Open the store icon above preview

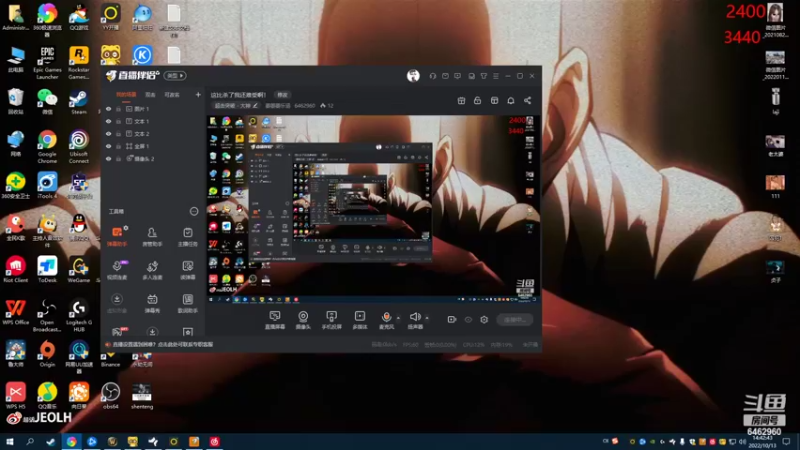coord(494,101)
